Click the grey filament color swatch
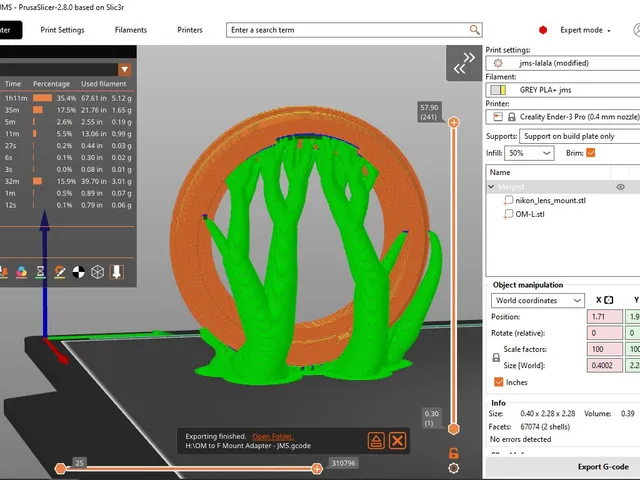This screenshot has height=480, width=640. [x=498, y=90]
